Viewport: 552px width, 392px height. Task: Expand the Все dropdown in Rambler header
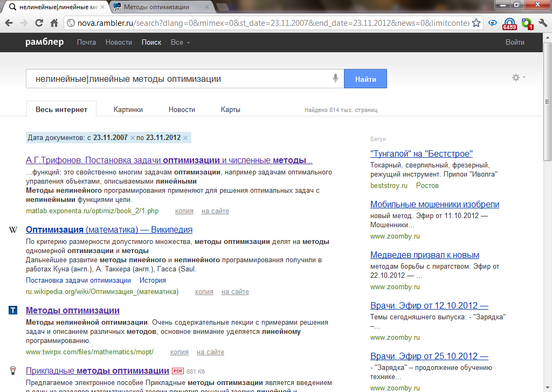pos(180,42)
